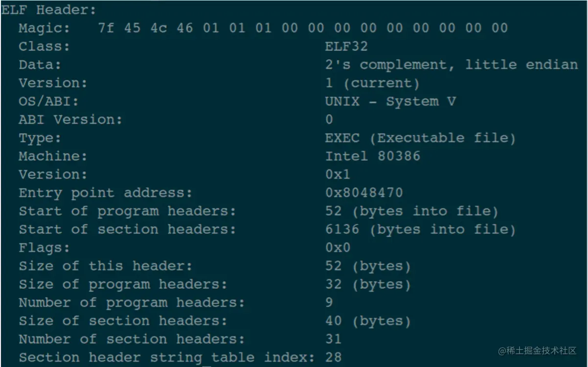
Task: Click the EXEC (Executable file) value
Action: (x=421, y=138)
